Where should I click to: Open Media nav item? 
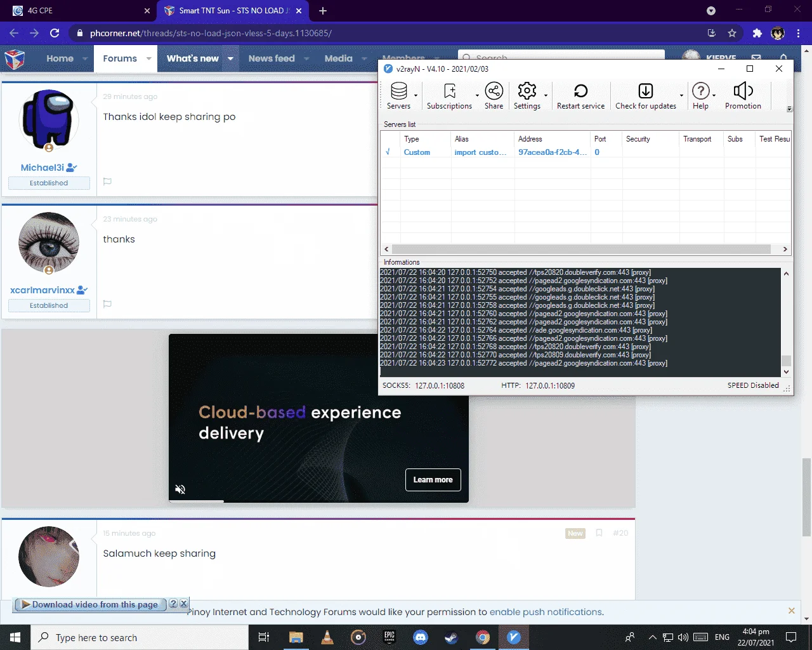(x=338, y=58)
